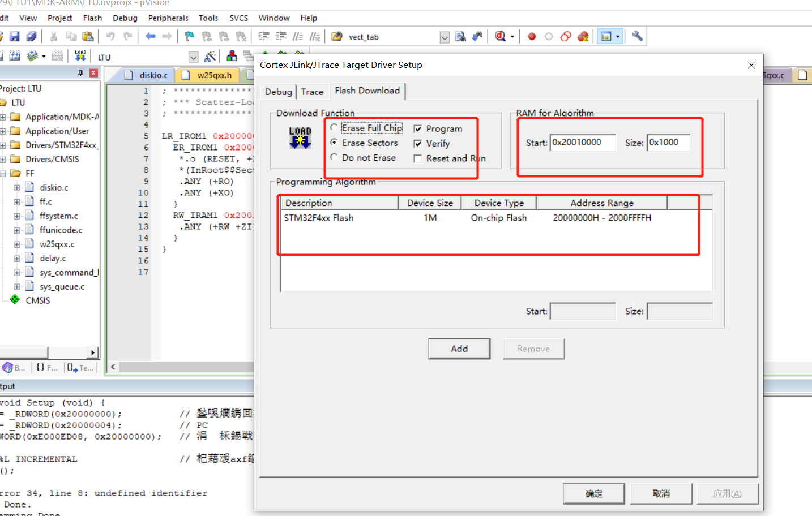Open the SVCS menu

pos(238,18)
